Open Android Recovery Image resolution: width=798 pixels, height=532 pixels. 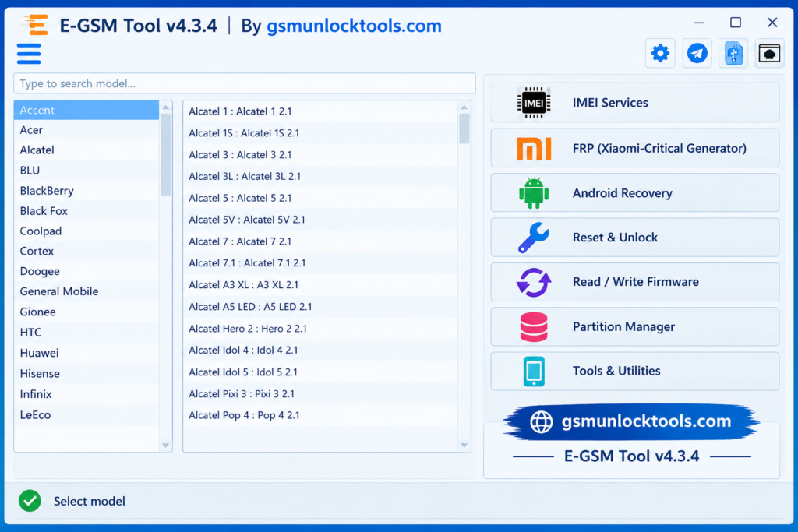pyautogui.click(x=634, y=192)
